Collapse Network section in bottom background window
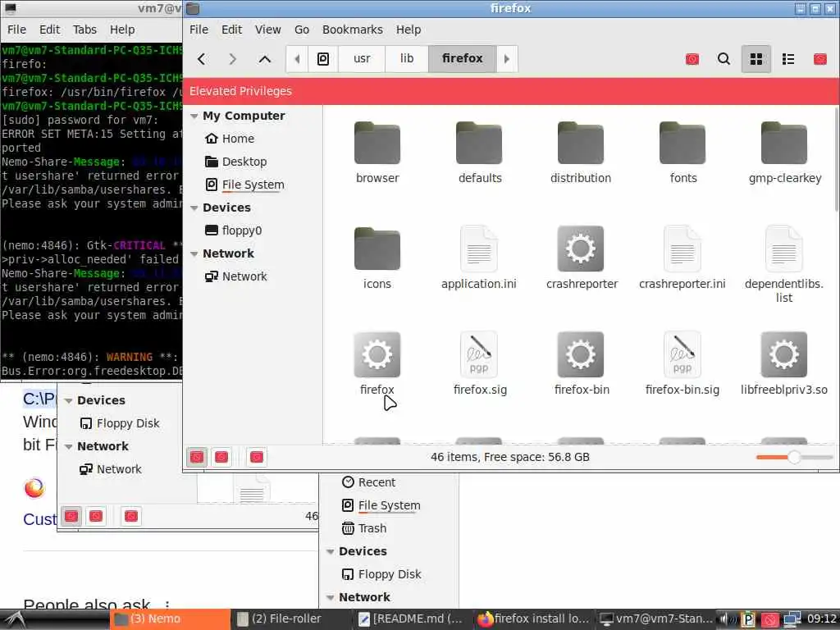This screenshot has width=840, height=630. tap(331, 598)
